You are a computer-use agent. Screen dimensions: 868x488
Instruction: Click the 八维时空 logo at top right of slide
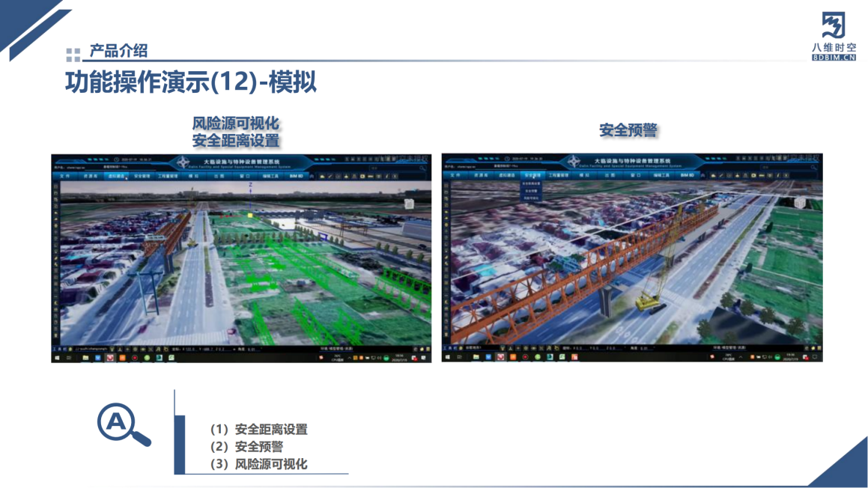[x=833, y=35]
